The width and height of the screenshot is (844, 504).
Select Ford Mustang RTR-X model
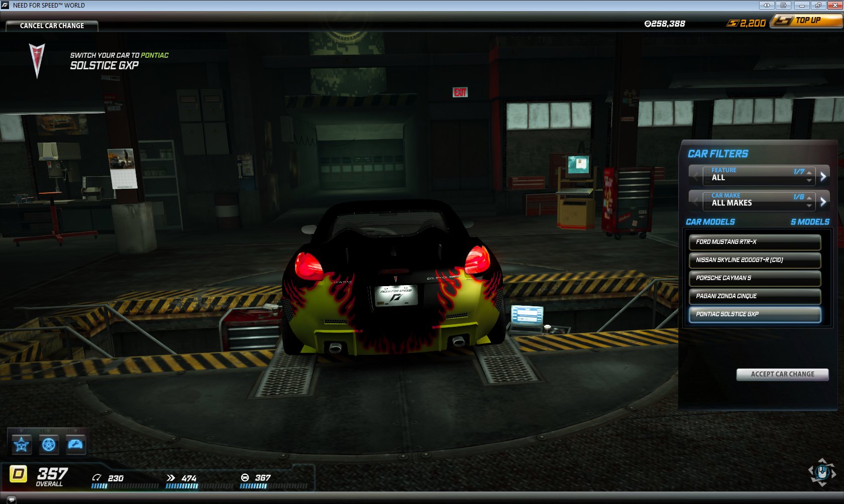pos(755,242)
